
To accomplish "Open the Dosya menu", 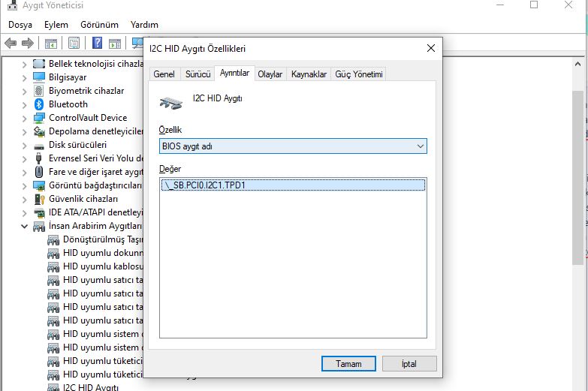I will pos(20,25).
